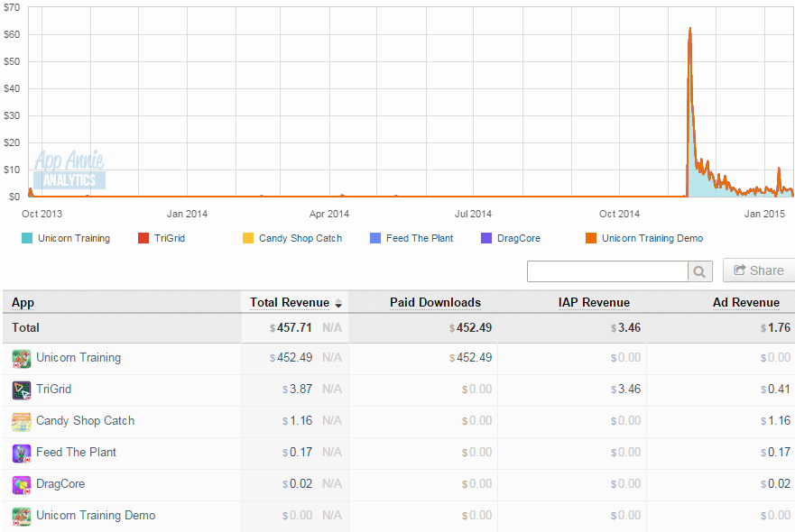Open TriGrid app link in table
Viewport: 795px width, 532px height.
pos(54,390)
